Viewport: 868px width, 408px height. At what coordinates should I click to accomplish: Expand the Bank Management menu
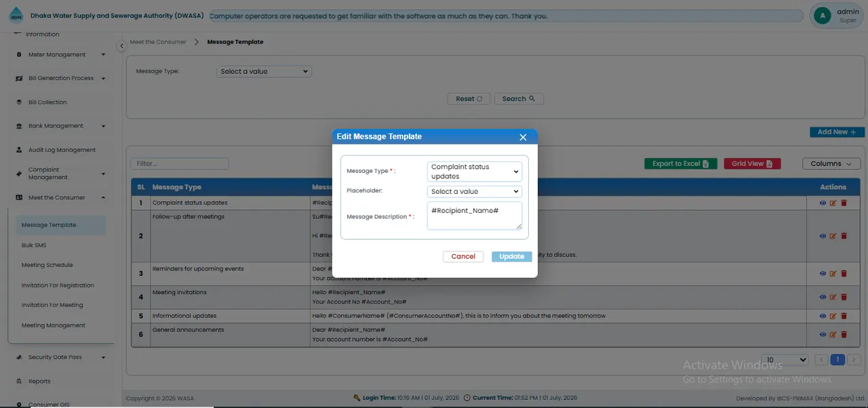point(60,126)
